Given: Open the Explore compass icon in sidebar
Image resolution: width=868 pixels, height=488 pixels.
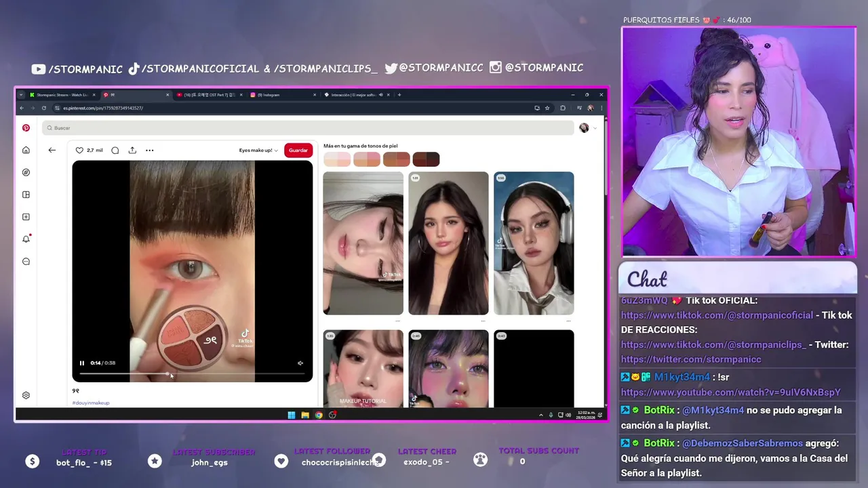Looking at the screenshot, I should point(26,172).
